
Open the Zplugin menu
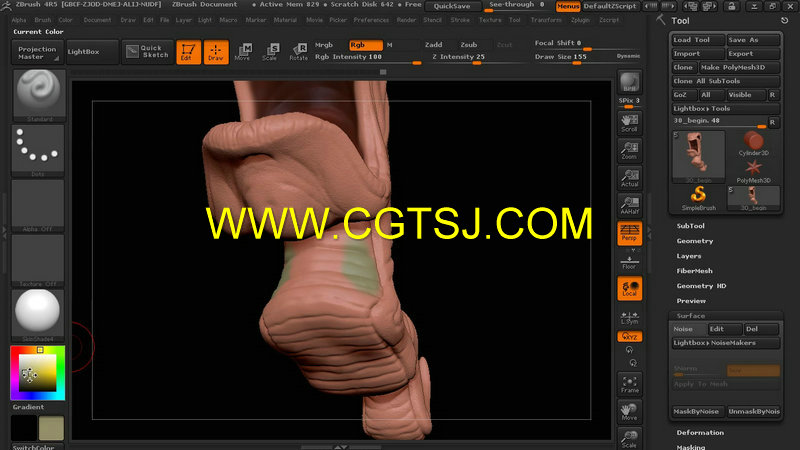coord(580,20)
